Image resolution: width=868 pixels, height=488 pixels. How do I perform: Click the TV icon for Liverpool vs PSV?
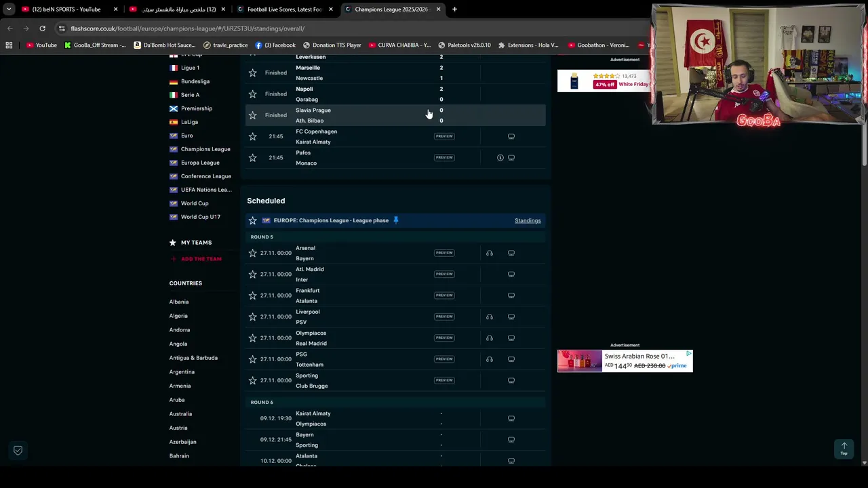511,317
